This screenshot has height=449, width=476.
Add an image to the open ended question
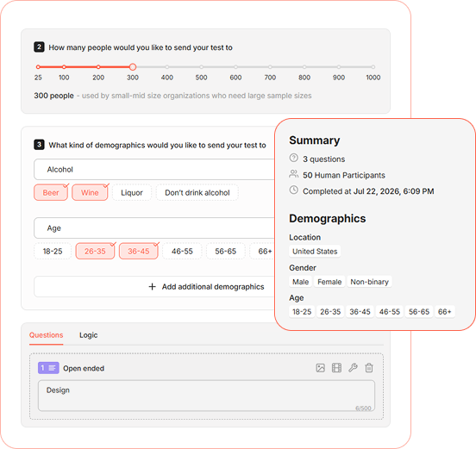[320, 368]
